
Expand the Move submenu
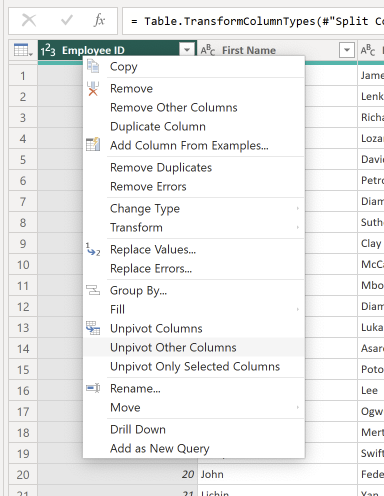[x=298, y=408]
